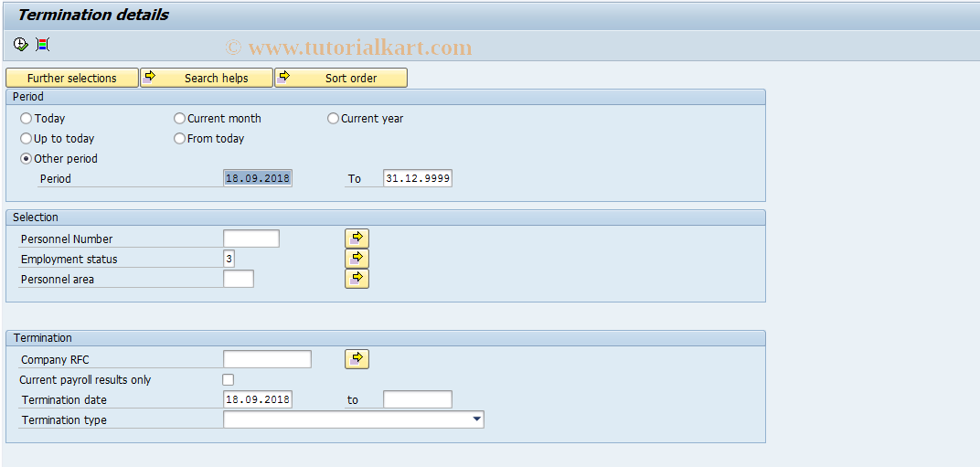The height and width of the screenshot is (467, 980).
Task: Open multiple selection for Employment status
Action: (x=357, y=259)
